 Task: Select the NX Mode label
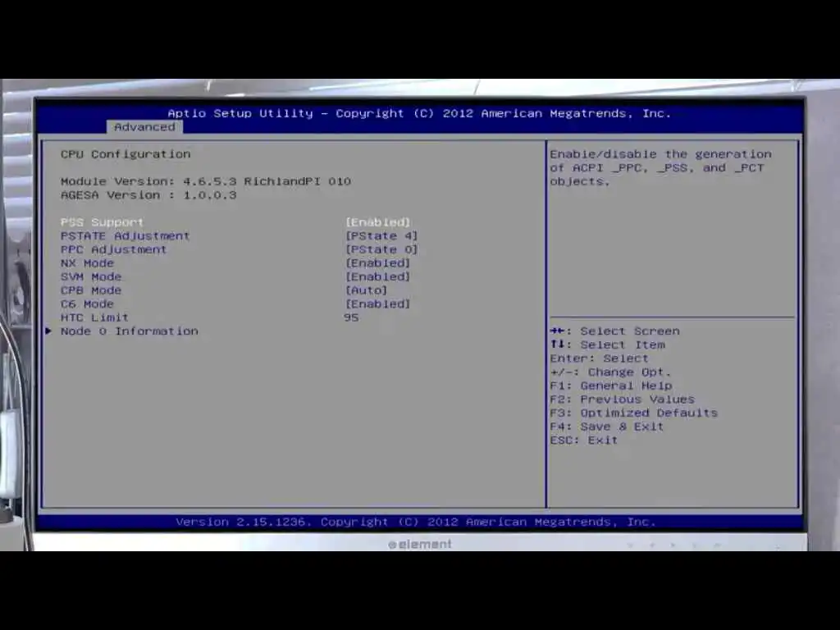(87, 263)
